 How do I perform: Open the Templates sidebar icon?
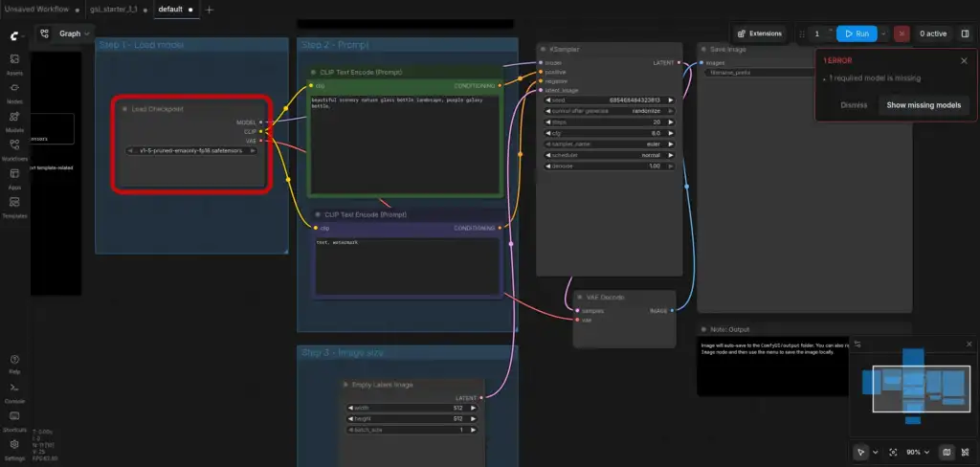click(x=14, y=207)
